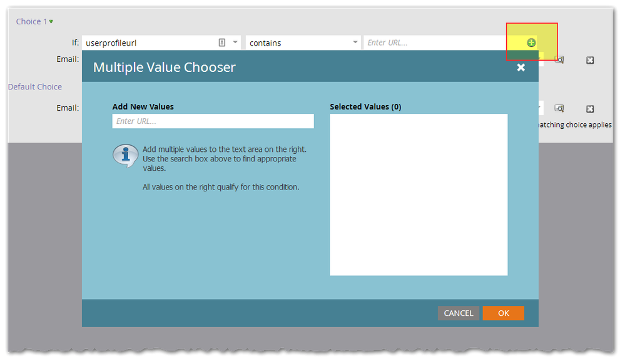Close the Multiple Value Chooser dialog
Image resolution: width=625 pixels, height=364 pixels.
(x=521, y=68)
